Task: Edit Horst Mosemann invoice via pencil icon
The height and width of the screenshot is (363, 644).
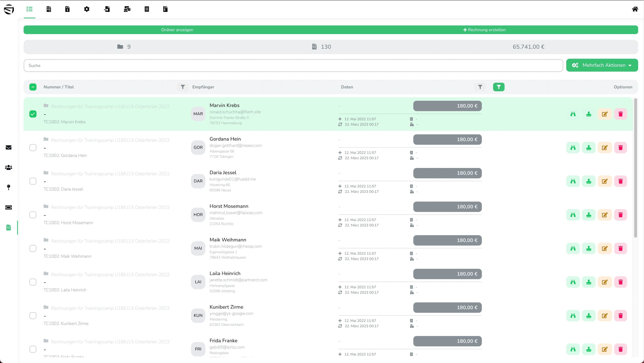Action: pyautogui.click(x=604, y=215)
